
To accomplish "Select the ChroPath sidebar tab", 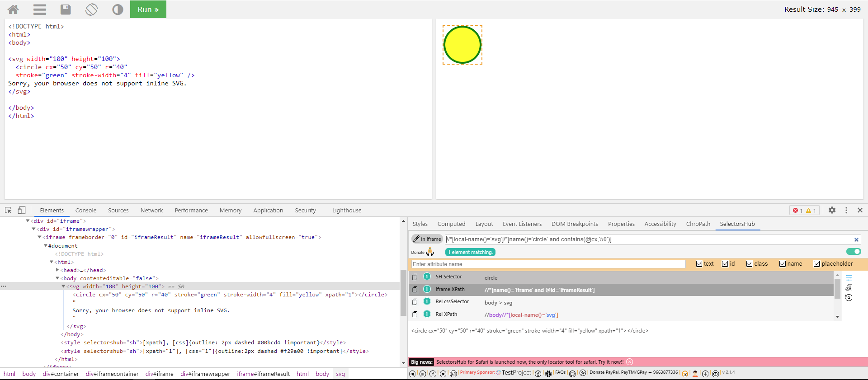I will tap(698, 224).
